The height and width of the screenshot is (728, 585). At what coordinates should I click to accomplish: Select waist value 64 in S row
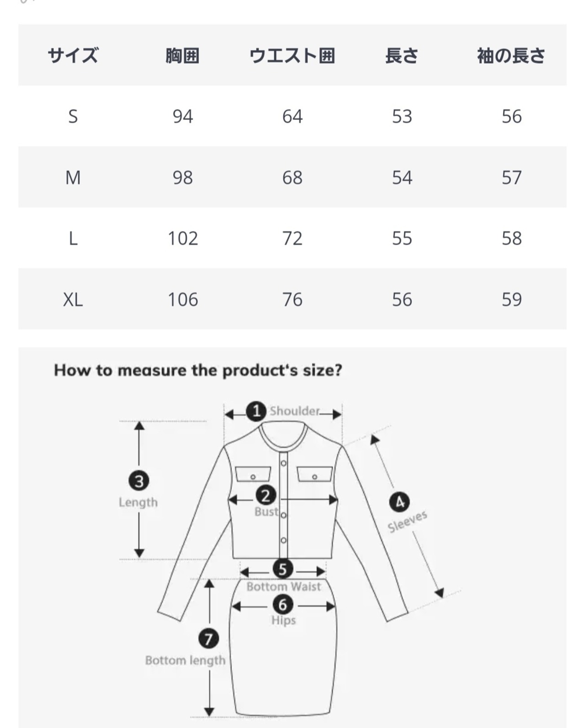(292, 117)
